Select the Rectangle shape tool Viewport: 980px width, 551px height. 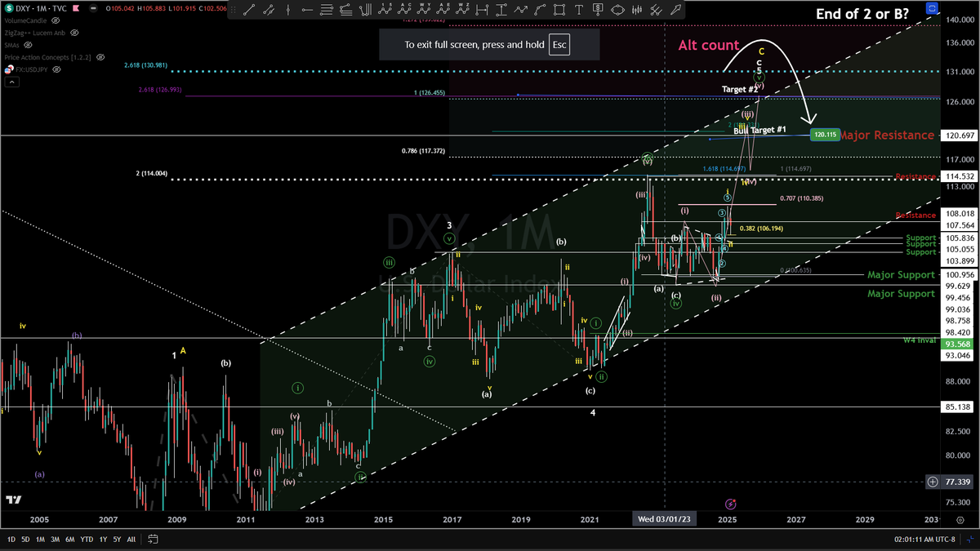tap(559, 10)
